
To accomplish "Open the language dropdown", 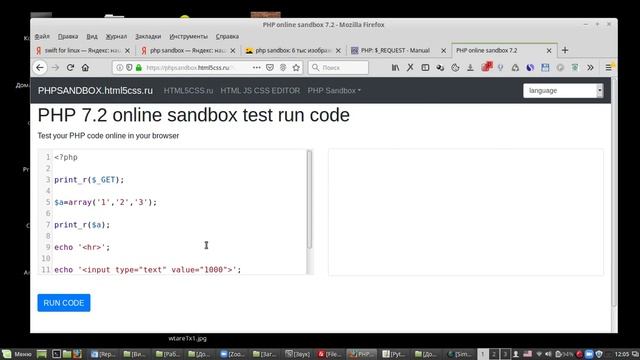I will pyautogui.click(x=563, y=91).
